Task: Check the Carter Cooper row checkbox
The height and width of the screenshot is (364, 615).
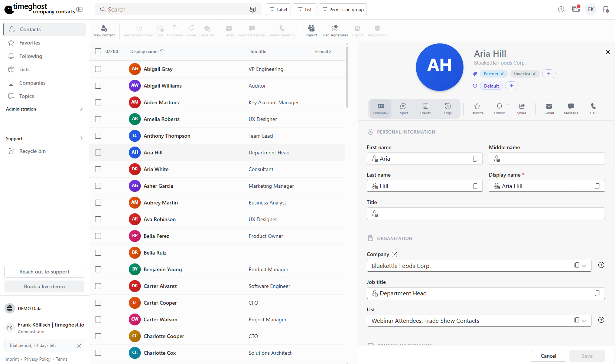Action: tap(98, 303)
